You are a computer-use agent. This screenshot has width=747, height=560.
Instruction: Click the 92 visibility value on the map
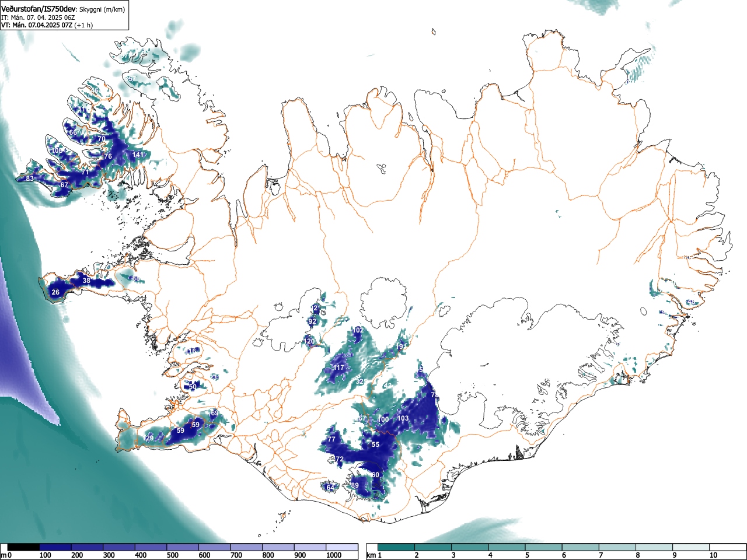tap(312, 321)
